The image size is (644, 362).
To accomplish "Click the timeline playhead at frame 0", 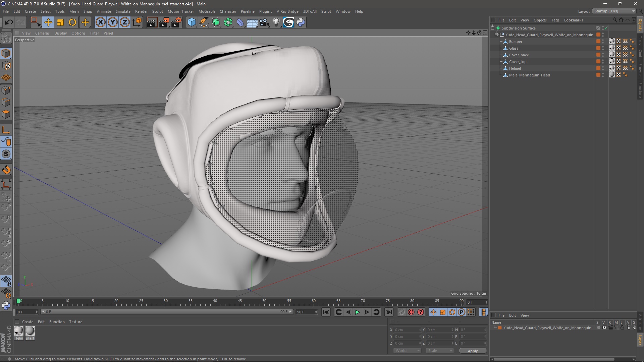I will (x=18, y=301).
